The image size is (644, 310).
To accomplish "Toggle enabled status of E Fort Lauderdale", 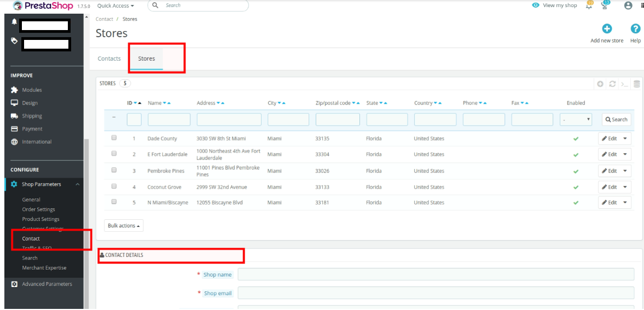I will point(576,155).
